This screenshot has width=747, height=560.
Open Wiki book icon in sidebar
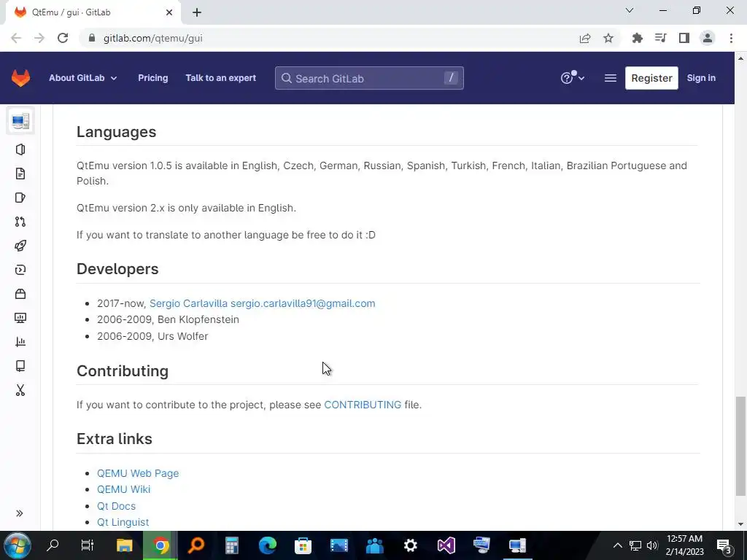coord(20,366)
